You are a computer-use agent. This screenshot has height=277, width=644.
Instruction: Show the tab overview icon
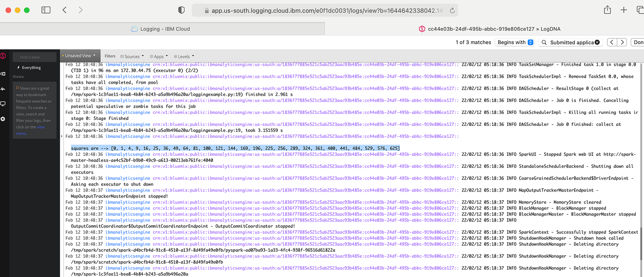(640, 10)
